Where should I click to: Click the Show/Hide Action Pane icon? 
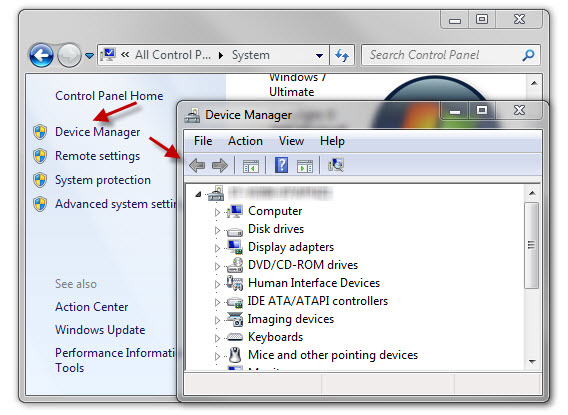pyautogui.click(x=305, y=166)
